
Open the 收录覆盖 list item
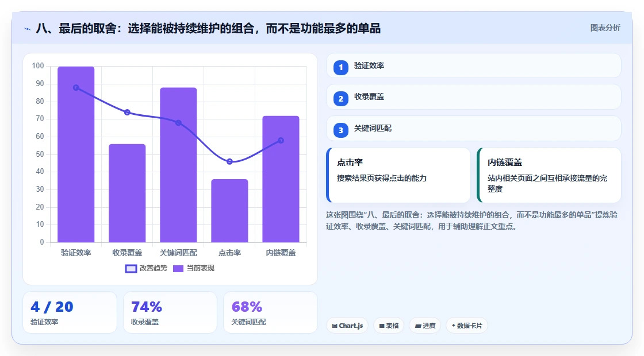(474, 97)
